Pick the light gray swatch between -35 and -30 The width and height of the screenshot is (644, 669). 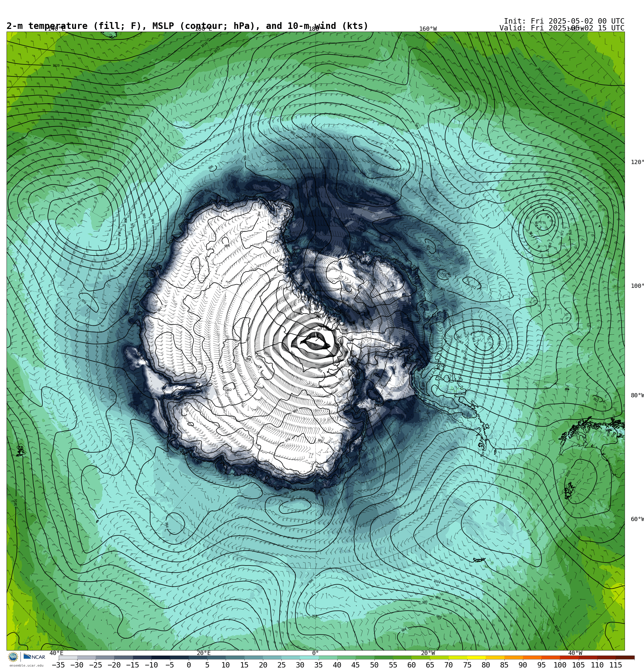click(x=68, y=657)
